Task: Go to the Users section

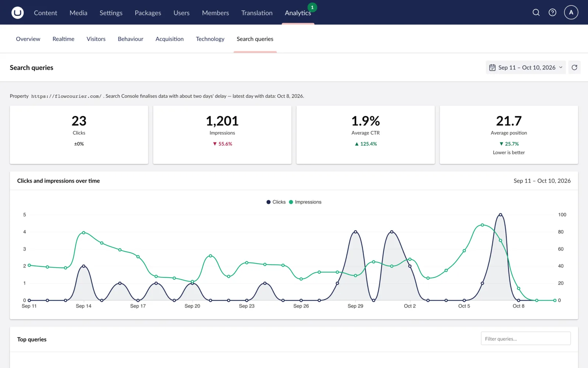Action: point(182,13)
